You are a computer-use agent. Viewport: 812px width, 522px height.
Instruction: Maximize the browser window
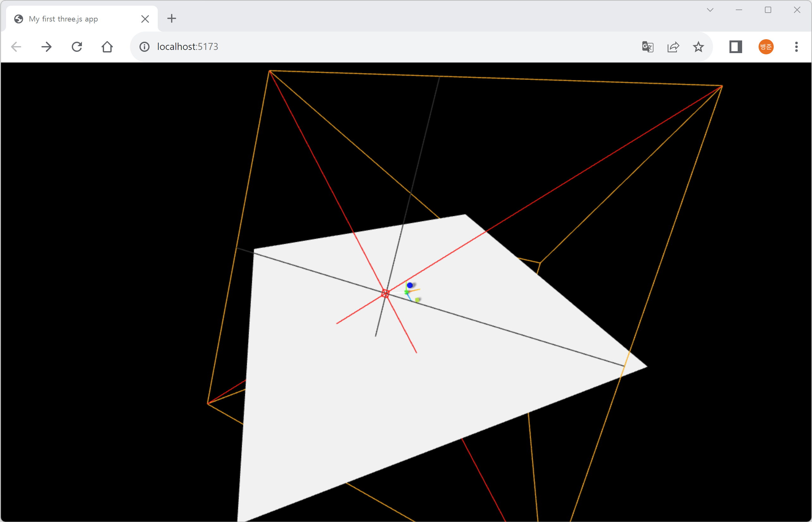pos(768,10)
